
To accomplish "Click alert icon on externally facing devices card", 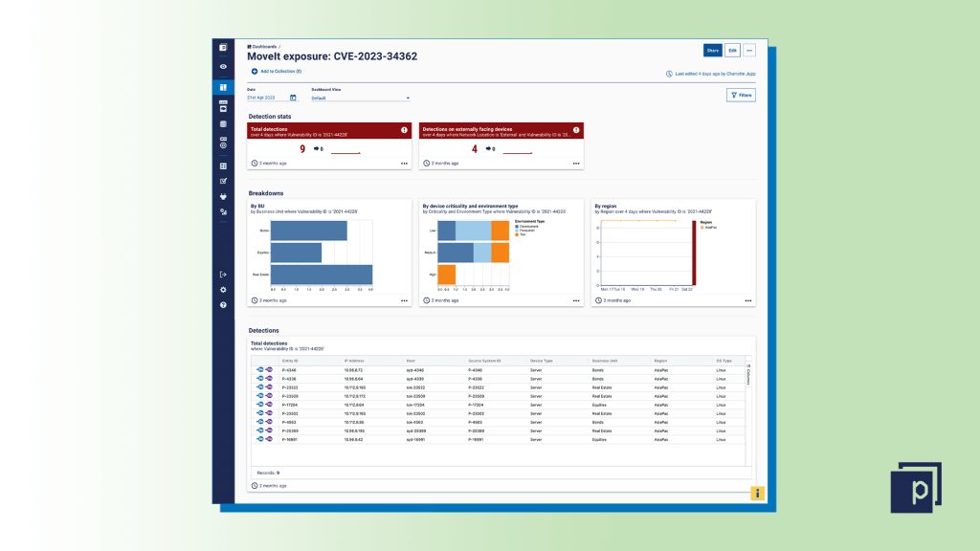I will 575,130.
